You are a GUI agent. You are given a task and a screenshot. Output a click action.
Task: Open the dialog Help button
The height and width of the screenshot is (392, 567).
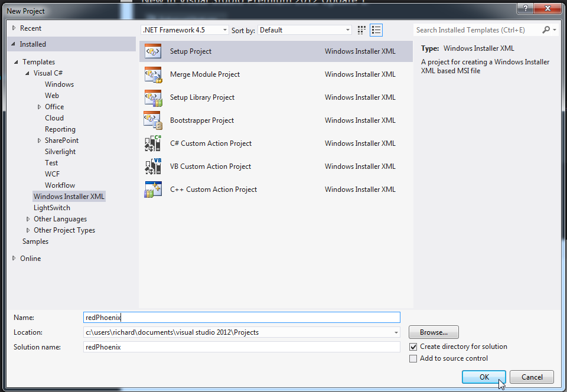point(526,8)
